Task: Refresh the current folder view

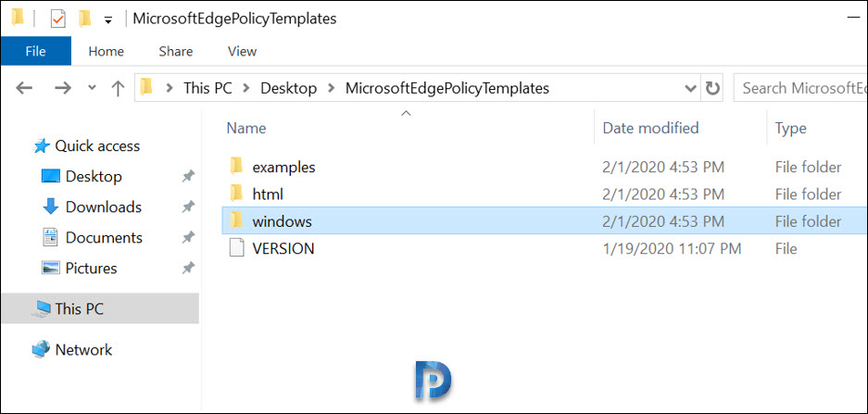Action: pyautogui.click(x=711, y=88)
